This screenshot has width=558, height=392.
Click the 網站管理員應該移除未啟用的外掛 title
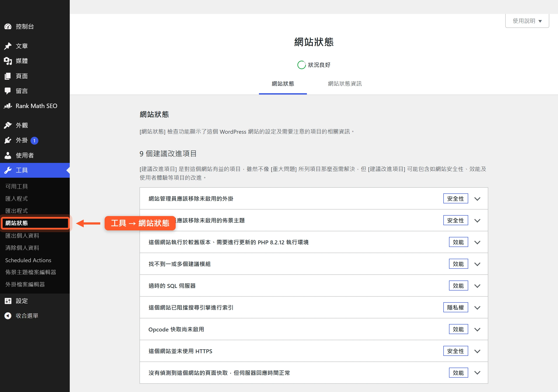point(191,199)
